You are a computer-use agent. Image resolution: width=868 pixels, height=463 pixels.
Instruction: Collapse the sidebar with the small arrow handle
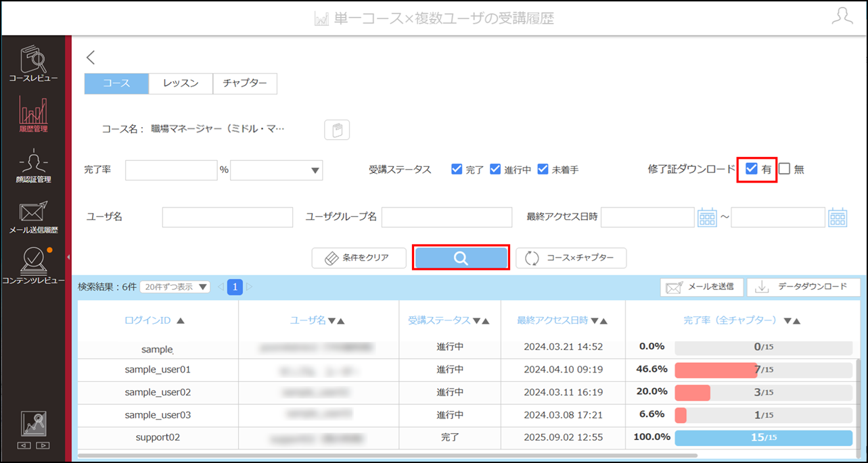tap(68, 257)
